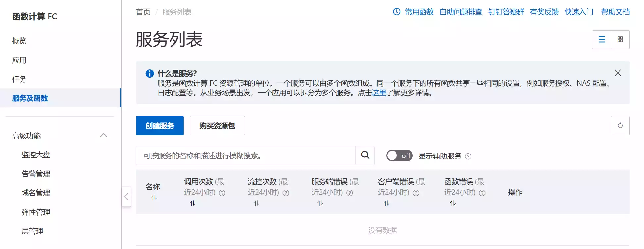Open 层管理 under 高级功能
The image size is (644, 249).
pyautogui.click(x=32, y=231)
